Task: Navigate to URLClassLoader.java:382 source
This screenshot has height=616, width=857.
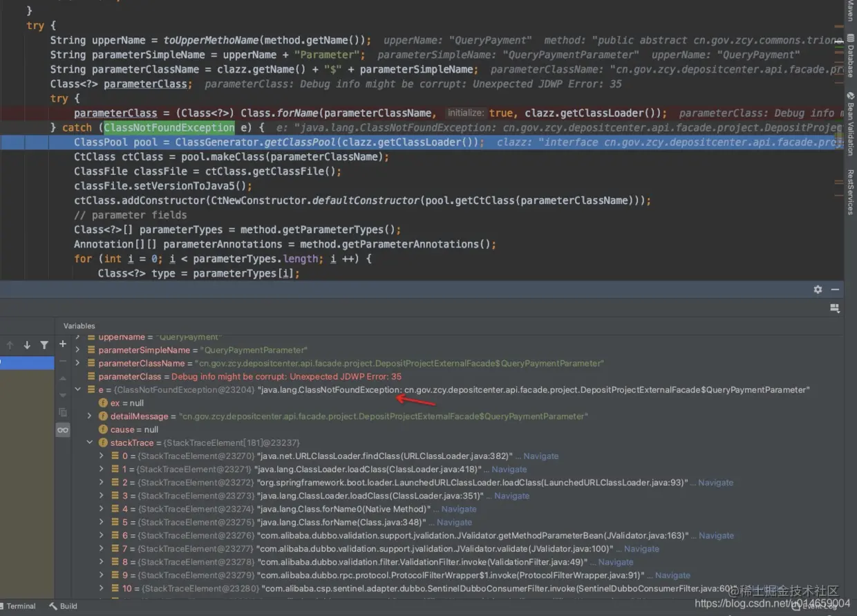Action: (541, 456)
